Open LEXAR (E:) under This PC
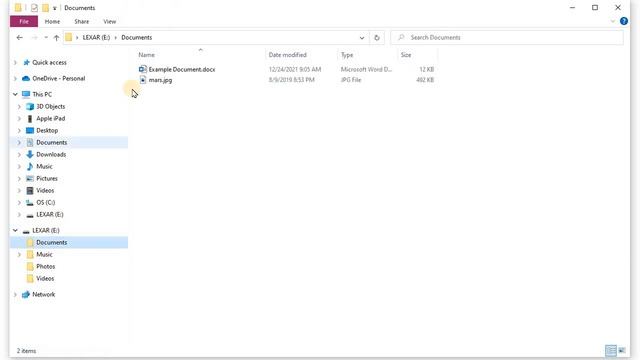 (x=50, y=215)
